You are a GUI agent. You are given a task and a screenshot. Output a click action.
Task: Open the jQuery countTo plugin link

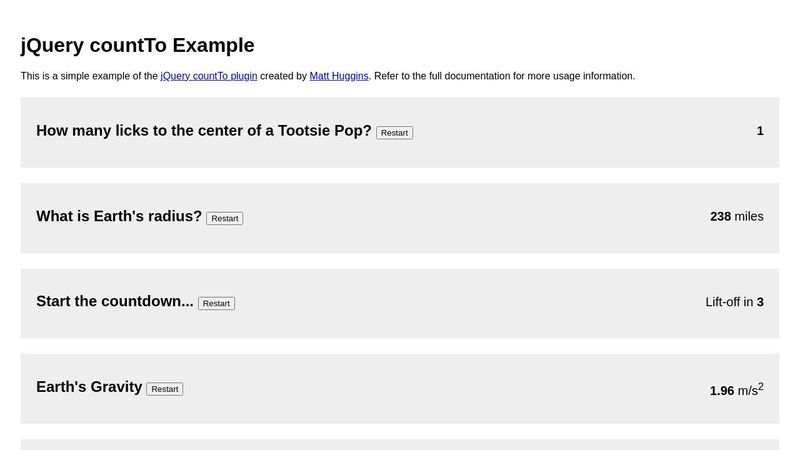click(x=208, y=76)
